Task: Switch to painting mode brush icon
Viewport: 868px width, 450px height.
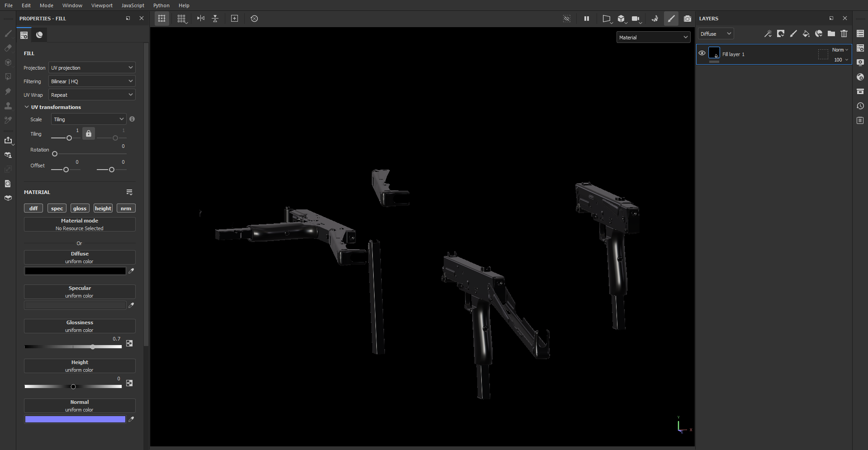Action: [671, 19]
